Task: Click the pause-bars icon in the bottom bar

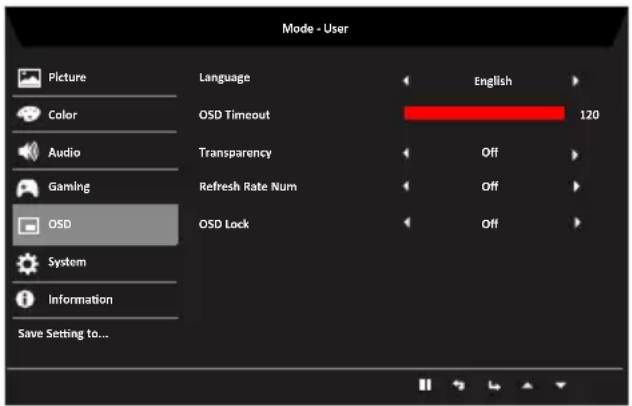Action: (425, 385)
